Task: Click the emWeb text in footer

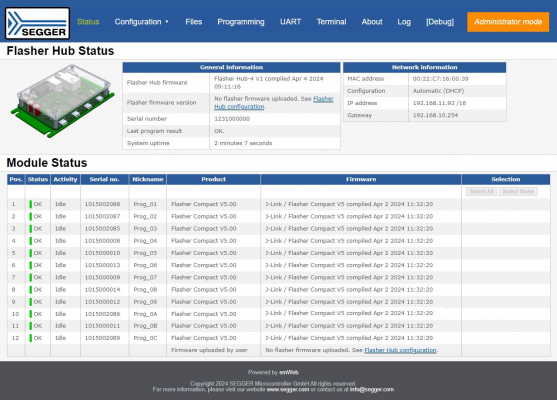Action: tap(289, 372)
